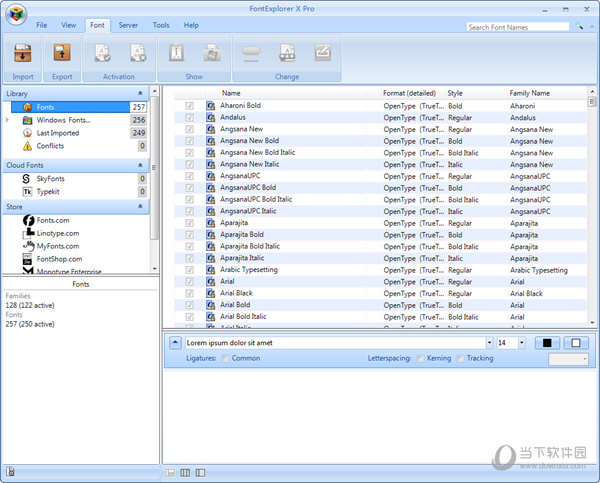Viewport: 600px width, 483px height.
Task: Switch to the three-column layout icon
Action: 185,473
